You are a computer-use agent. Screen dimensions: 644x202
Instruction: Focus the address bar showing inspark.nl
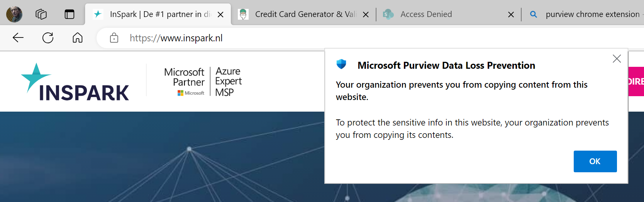click(270, 38)
